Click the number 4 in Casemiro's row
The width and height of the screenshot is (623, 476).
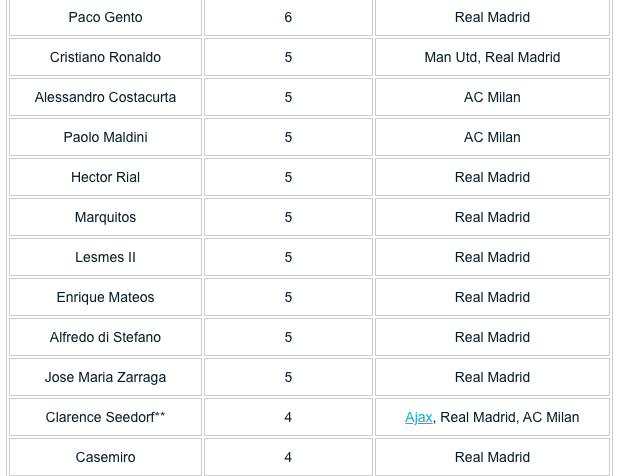tap(288, 457)
